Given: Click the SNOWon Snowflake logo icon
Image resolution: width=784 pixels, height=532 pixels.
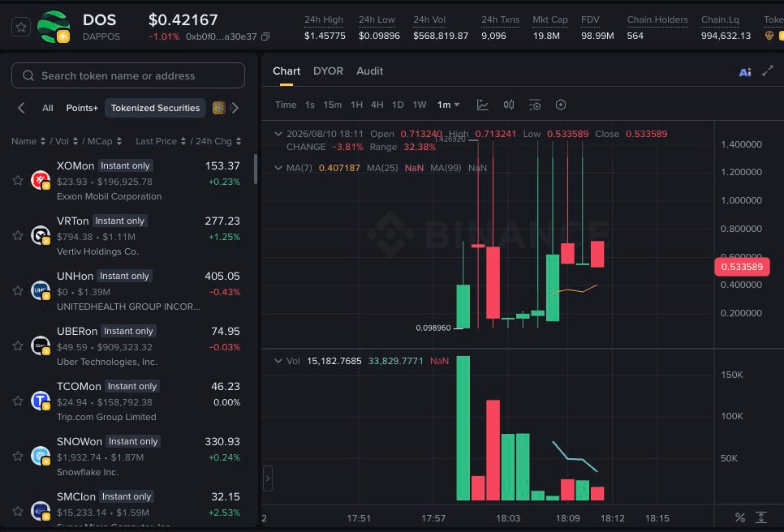Looking at the screenshot, I should tap(41, 456).
